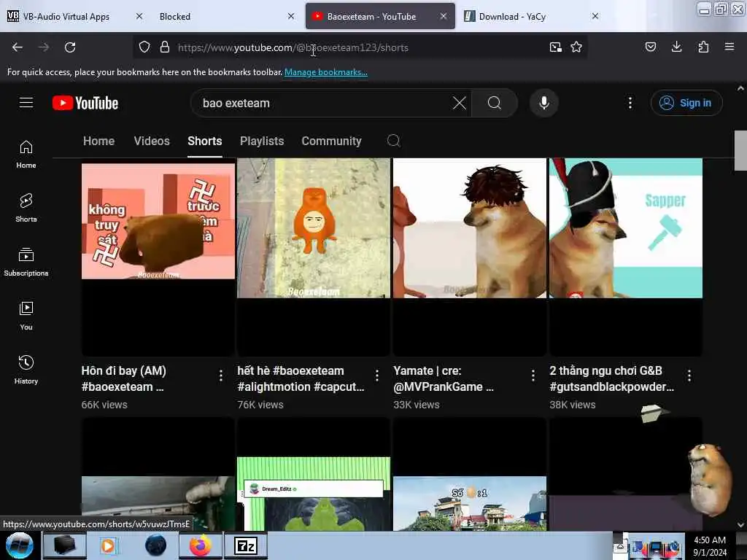This screenshot has height=560, width=747.
Task: Open the tracking protection shield icon
Action: (144, 47)
